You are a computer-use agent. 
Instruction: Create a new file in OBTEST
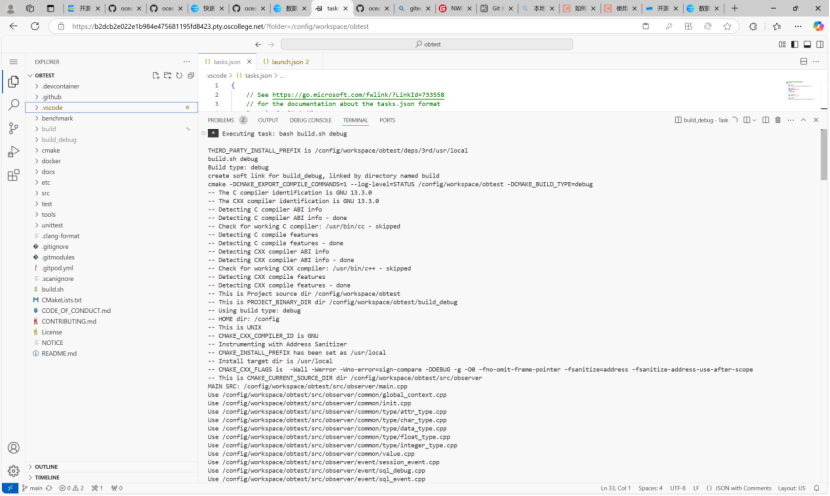click(x=156, y=76)
